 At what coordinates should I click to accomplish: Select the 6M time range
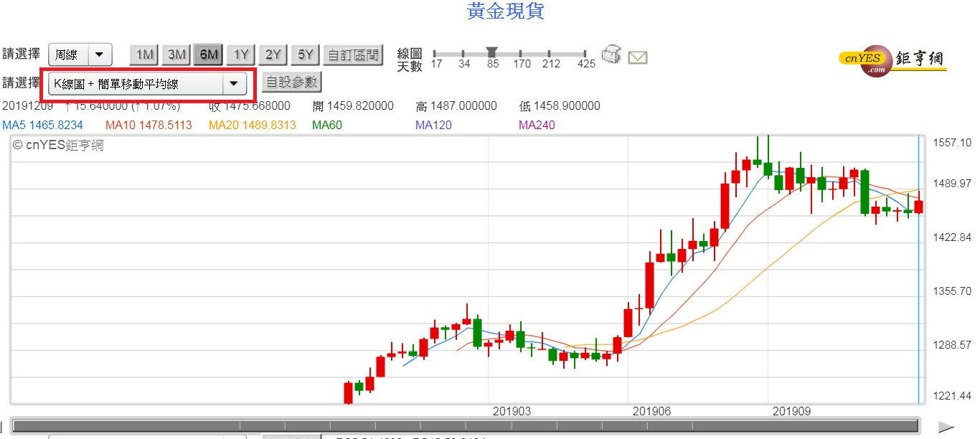click(209, 55)
